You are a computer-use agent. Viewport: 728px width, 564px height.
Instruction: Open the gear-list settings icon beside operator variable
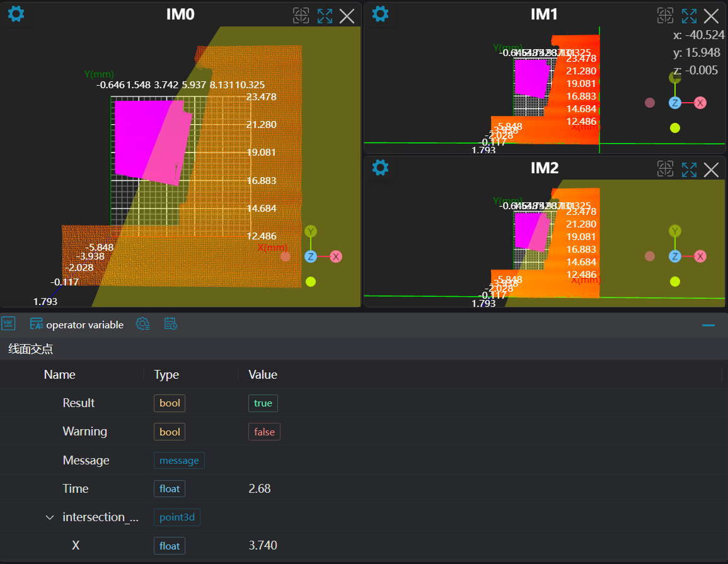(x=143, y=324)
